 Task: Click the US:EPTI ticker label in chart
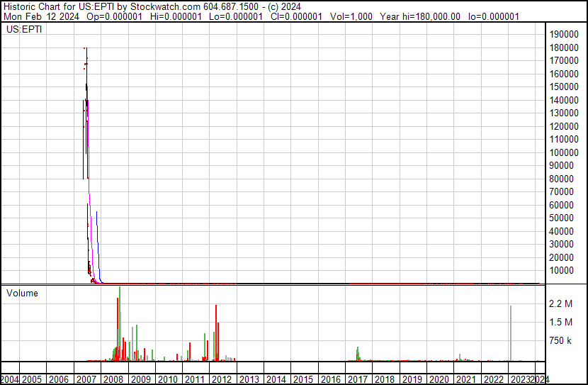pos(24,30)
